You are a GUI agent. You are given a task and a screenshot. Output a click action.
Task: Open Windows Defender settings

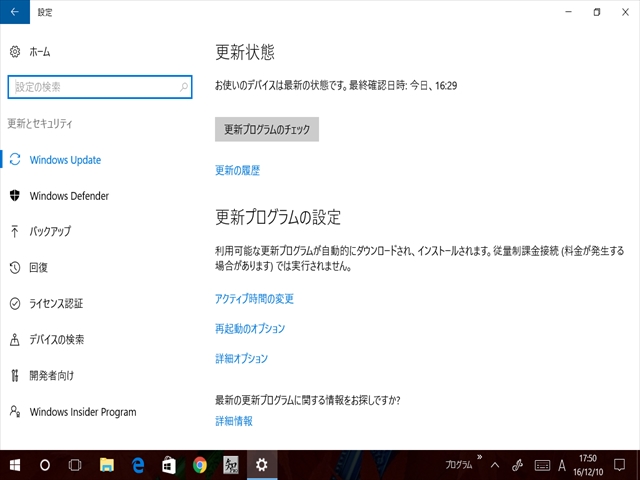(68, 196)
